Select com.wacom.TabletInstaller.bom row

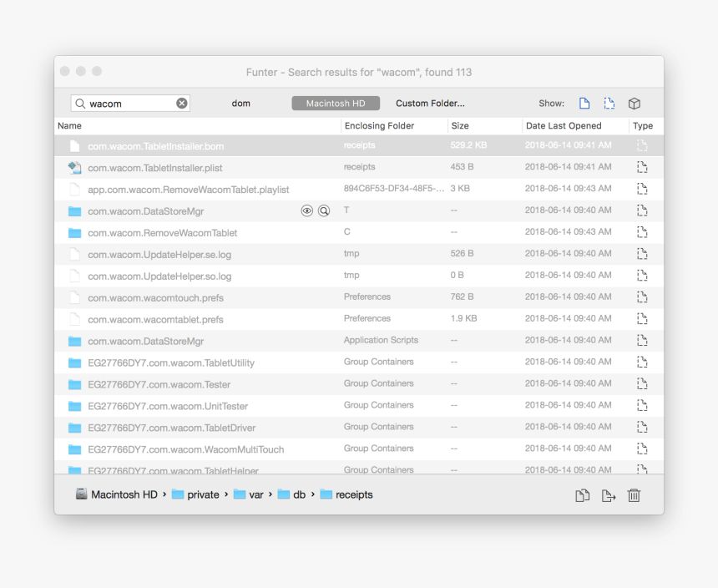(x=359, y=145)
